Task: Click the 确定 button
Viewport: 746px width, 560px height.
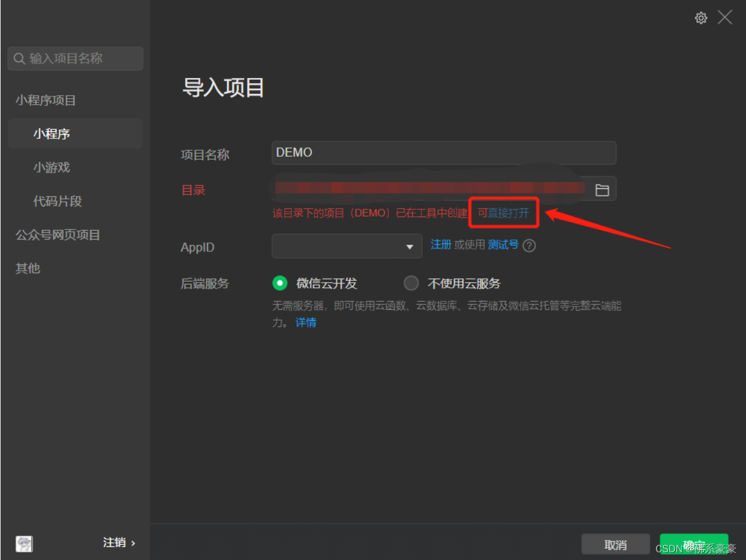Action: pyautogui.click(x=694, y=545)
